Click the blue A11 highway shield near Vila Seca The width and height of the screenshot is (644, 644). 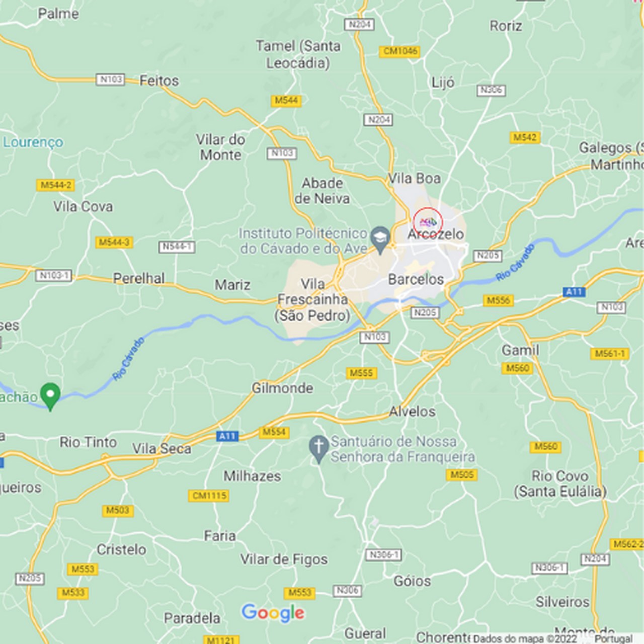(x=227, y=436)
